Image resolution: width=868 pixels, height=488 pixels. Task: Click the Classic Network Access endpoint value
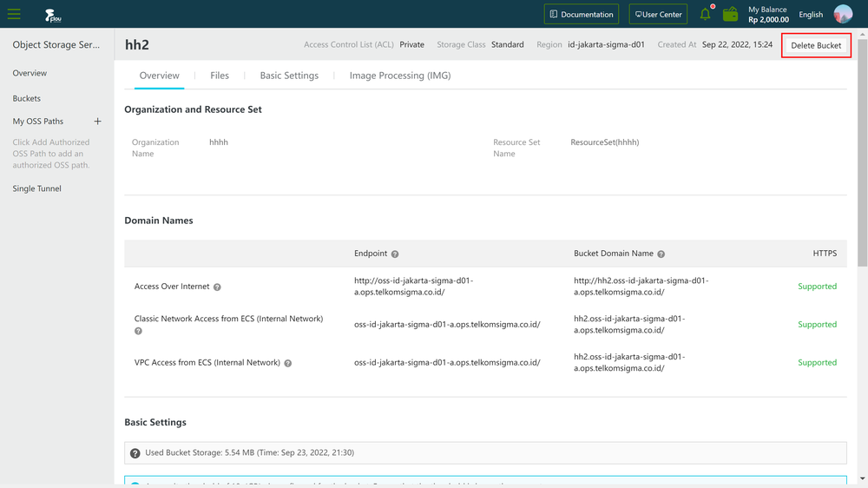tap(447, 325)
